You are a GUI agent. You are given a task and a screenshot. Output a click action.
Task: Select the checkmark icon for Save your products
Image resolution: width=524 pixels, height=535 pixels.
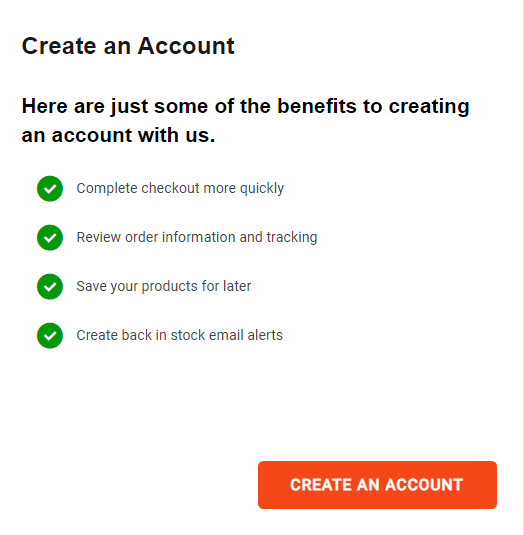tap(50, 287)
